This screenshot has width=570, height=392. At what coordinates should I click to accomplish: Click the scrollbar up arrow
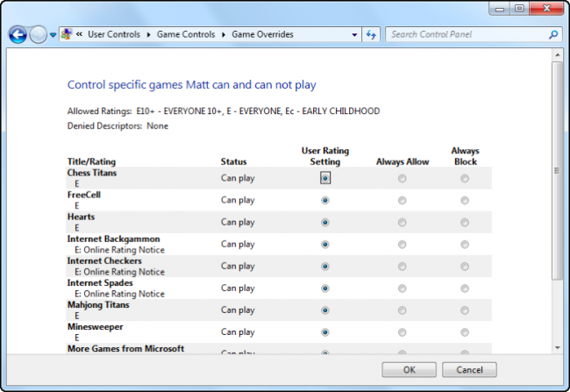[557, 55]
